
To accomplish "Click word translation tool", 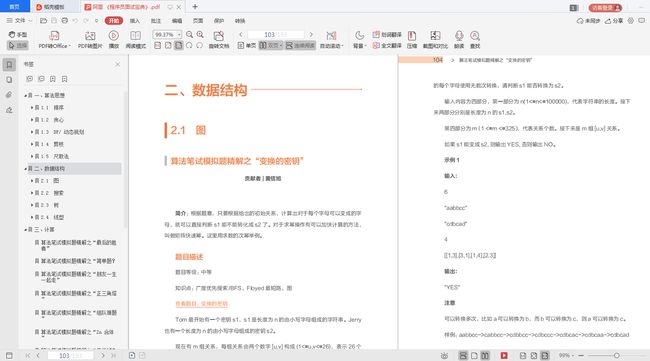I will pos(387,34).
